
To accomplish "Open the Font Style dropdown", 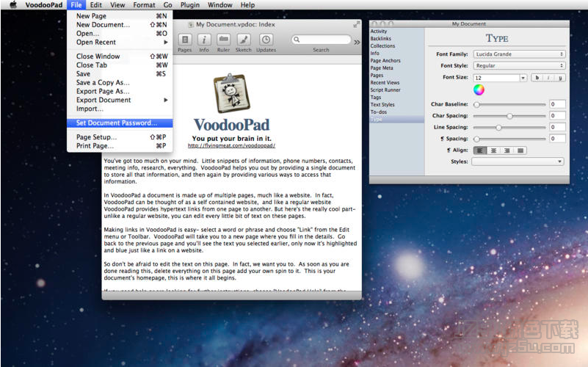I will [520, 65].
